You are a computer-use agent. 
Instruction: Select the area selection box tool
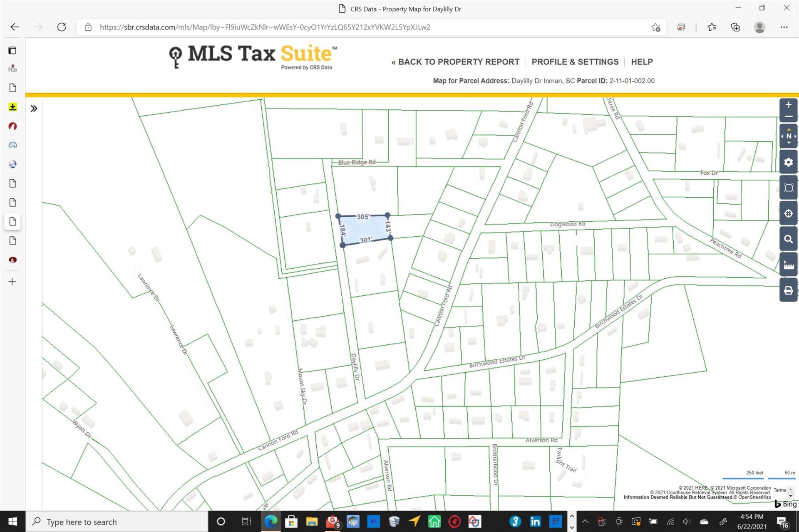click(x=788, y=188)
